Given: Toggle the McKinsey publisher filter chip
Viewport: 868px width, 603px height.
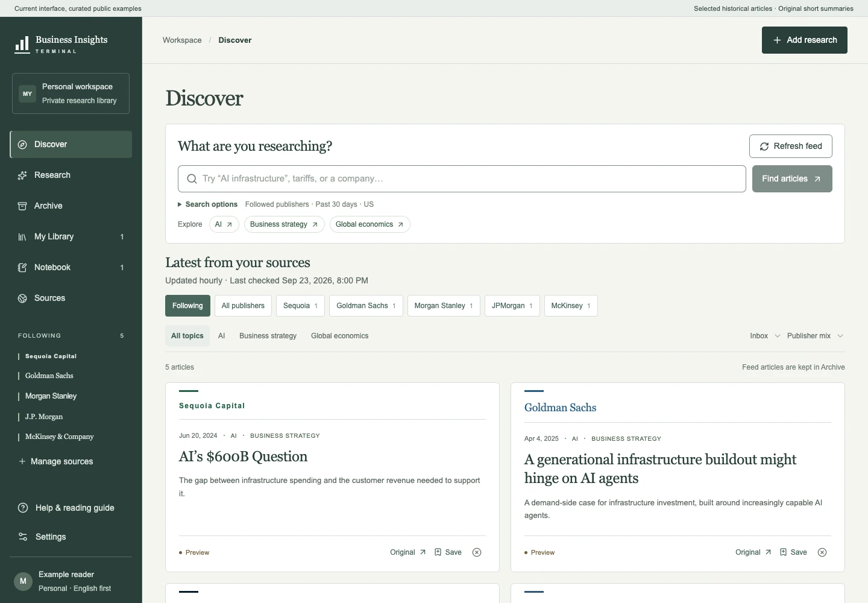Looking at the screenshot, I should [x=571, y=306].
